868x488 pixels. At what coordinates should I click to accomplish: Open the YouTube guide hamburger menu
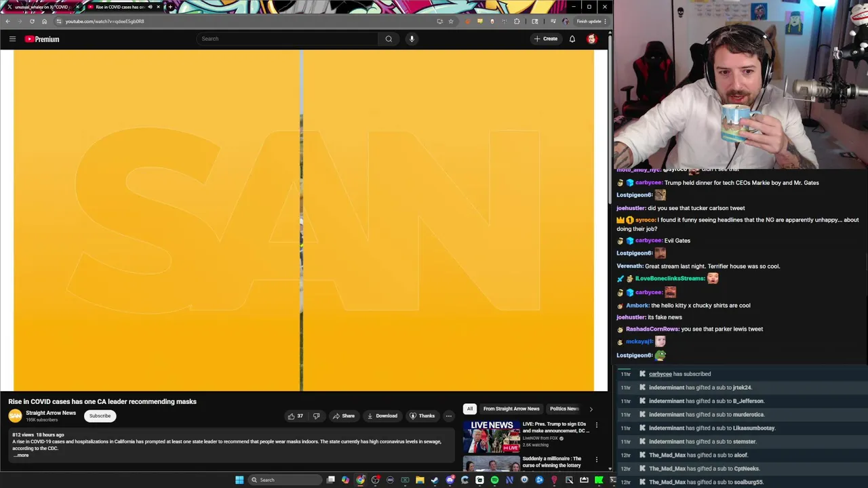point(12,39)
